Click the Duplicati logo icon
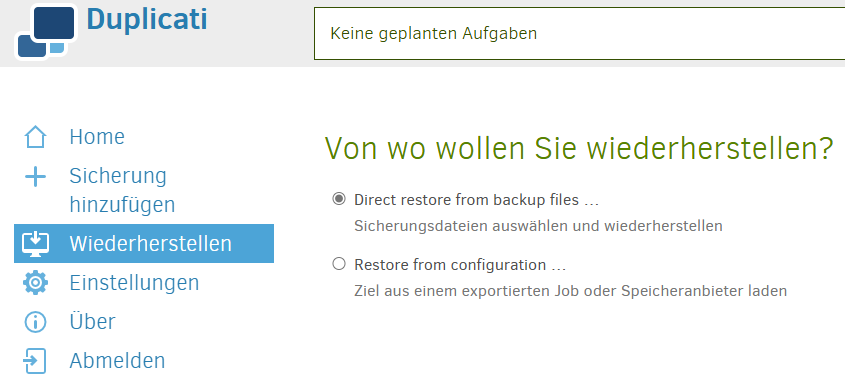The width and height of the screenshot is (845, 385). click(x=46, y=31)
